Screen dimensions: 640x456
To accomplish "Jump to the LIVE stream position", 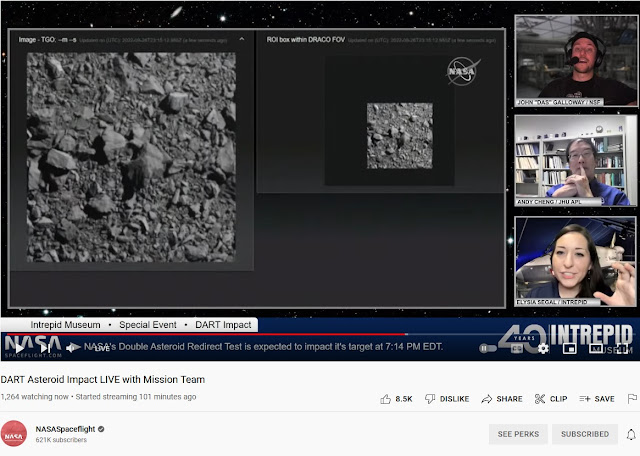I will coord(102,349).
